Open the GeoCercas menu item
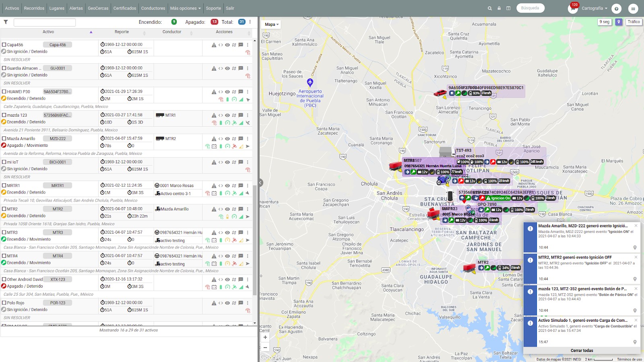 coord(98,8)
